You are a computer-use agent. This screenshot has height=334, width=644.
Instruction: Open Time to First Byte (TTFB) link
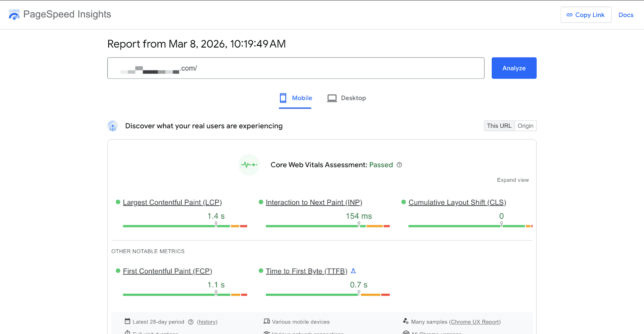pyautogui.click(x=306, y=271)
